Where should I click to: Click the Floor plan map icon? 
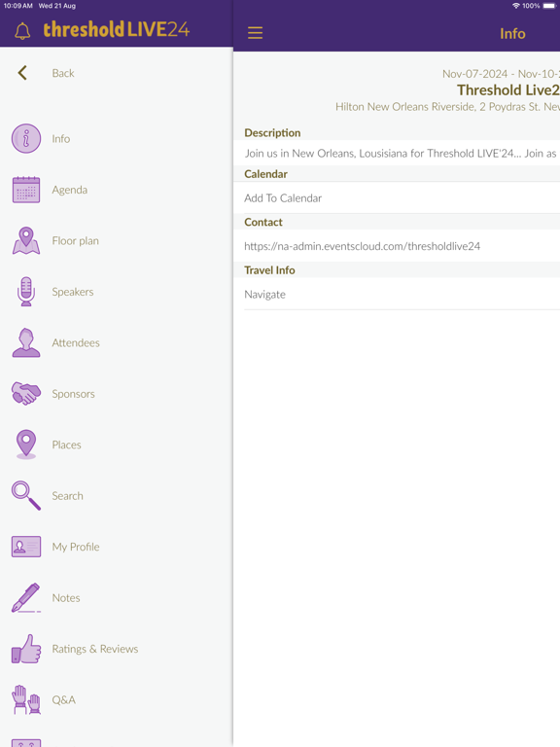tap(26, 240)
